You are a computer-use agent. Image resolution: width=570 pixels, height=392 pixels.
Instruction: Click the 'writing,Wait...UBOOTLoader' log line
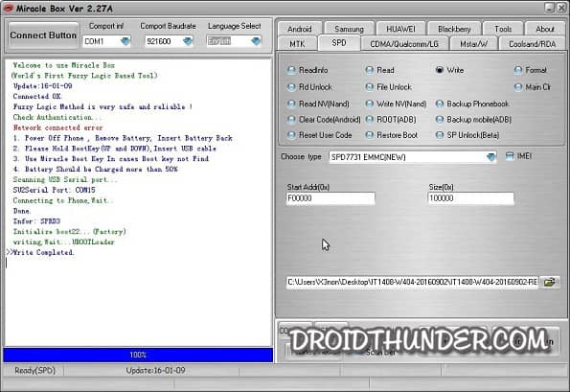point(63,242)
